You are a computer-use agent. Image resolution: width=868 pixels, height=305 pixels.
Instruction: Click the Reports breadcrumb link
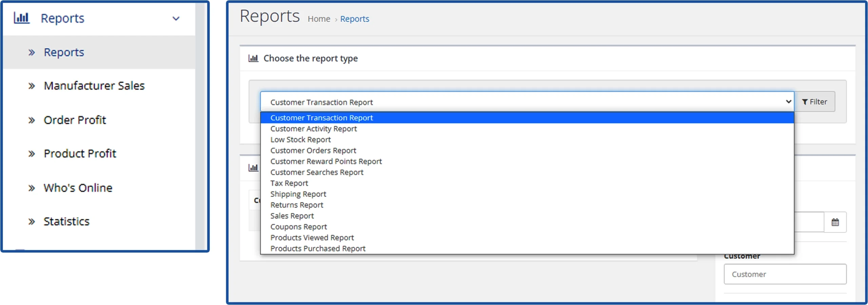pyautogui.click(x=354, y=19)
